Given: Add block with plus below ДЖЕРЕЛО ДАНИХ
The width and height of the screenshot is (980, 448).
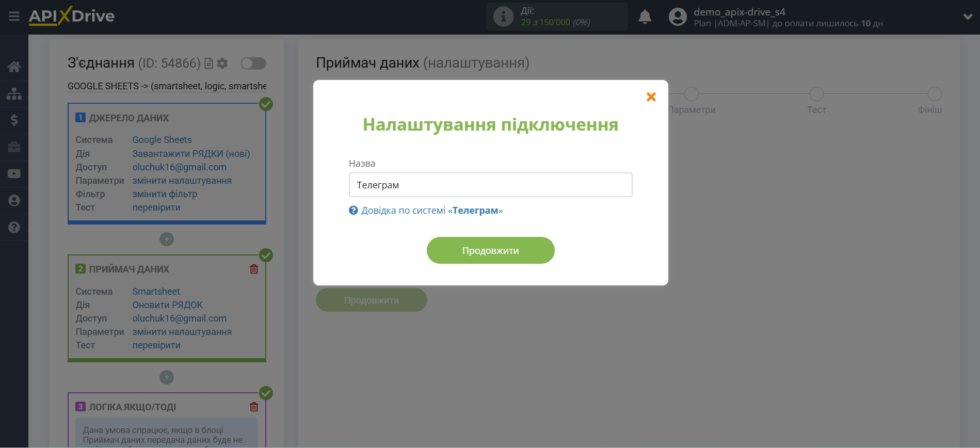Looking at the screenshot, I should pyautogui.click(x=166, y=239).
